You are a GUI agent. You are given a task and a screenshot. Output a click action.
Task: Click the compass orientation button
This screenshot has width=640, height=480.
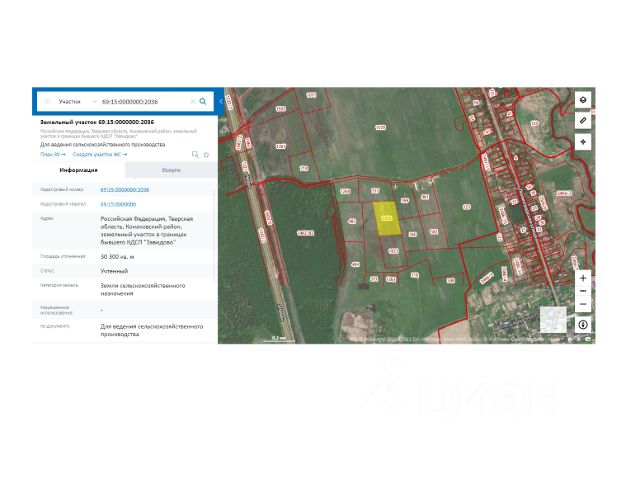(583, 324)
